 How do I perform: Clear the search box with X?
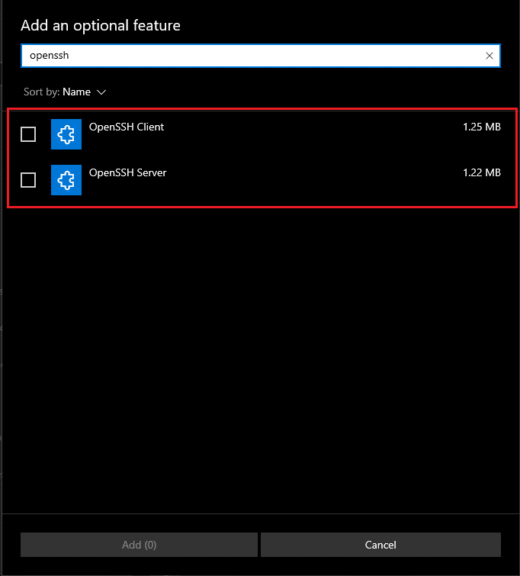click(x=489, y=56)
